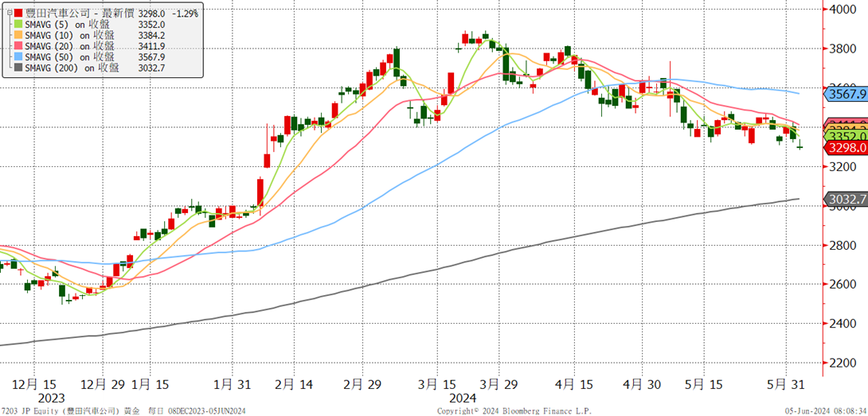Viewport: 868px width, 416px height.
Task: Select the SMAVG (5) on 收盤 legend label
Action: [69, 24]
